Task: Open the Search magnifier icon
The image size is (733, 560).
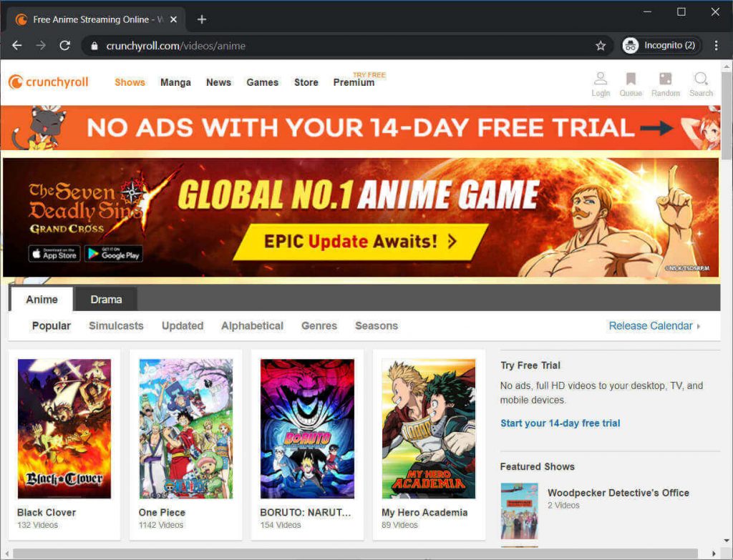Action: pyautogui.click(x=701, y=84)
